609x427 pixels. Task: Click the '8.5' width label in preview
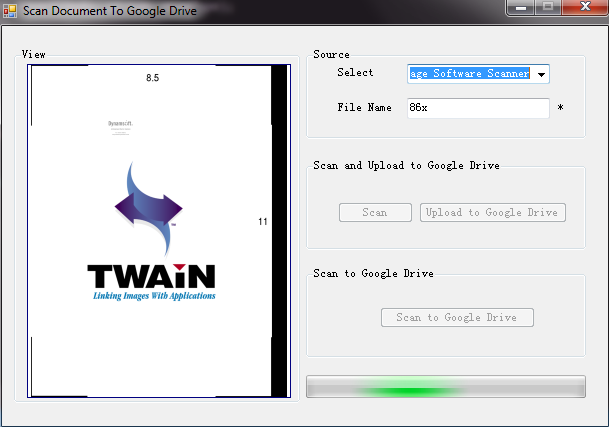click(153, 78)
